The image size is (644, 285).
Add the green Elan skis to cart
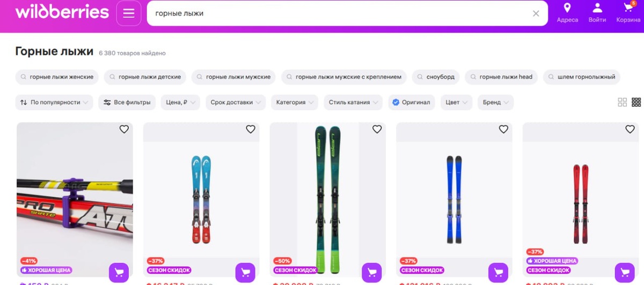click(x=371, y=272)
